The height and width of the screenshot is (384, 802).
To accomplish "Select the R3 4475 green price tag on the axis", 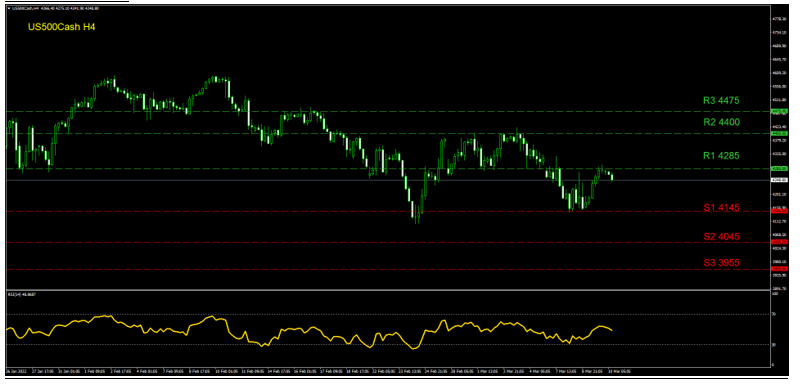I will click(x=779, y=111).
